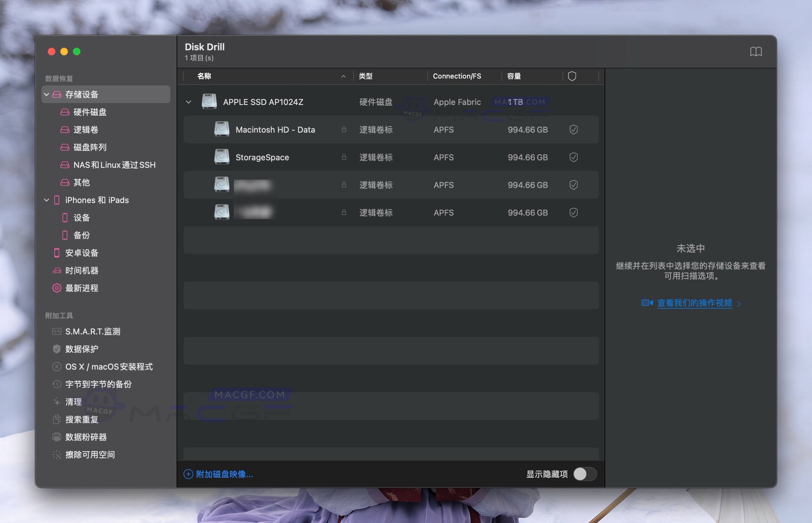
Task: Collapse the APPLE SSD AP1024Z disk tree
Action: coord(189,101)
